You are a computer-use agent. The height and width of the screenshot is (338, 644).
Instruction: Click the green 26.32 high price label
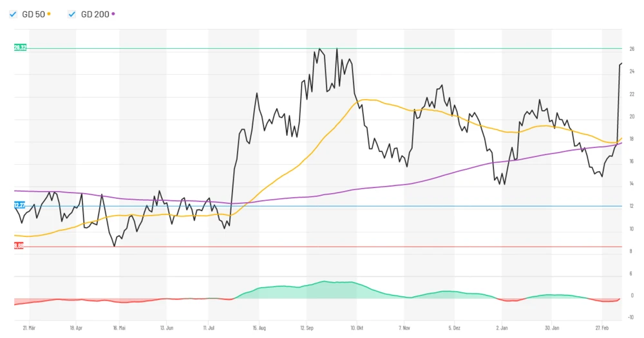point(20,48)
